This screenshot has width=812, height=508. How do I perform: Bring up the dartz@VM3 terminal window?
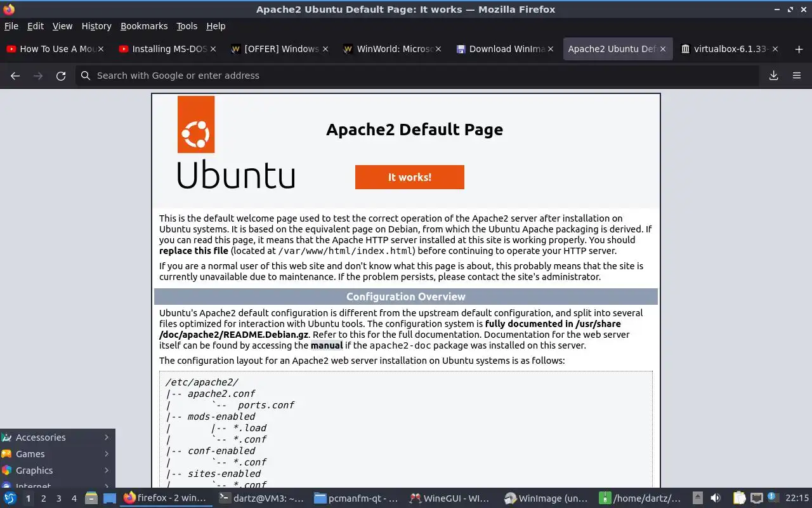click(261, 498)
